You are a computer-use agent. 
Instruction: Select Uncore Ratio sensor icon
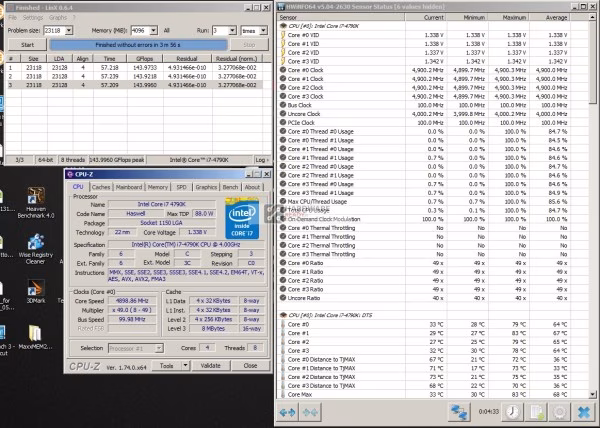283,298
